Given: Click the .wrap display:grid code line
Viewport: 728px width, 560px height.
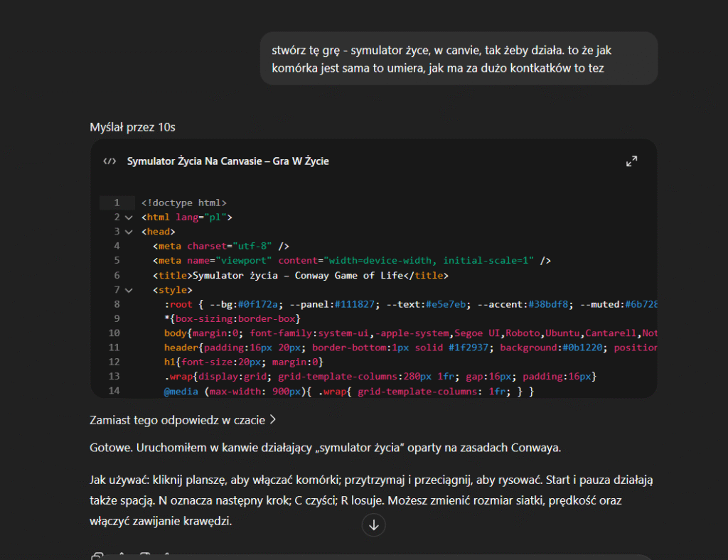Looking at the screenshot, I should coord(380,376).
